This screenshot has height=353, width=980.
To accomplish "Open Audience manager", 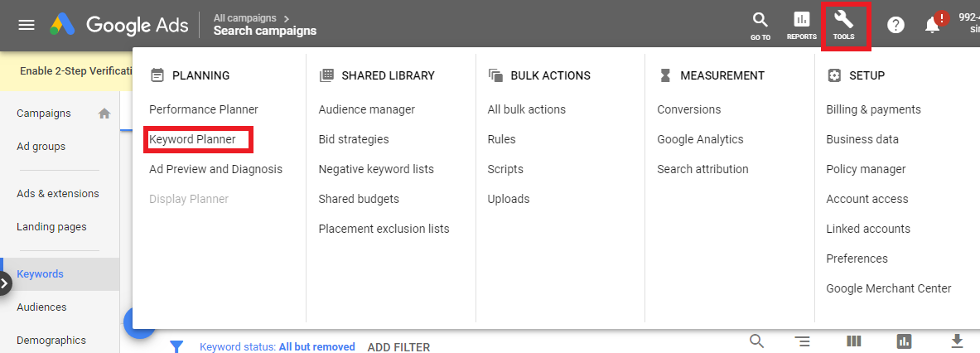I will click(x=367, y=109).
